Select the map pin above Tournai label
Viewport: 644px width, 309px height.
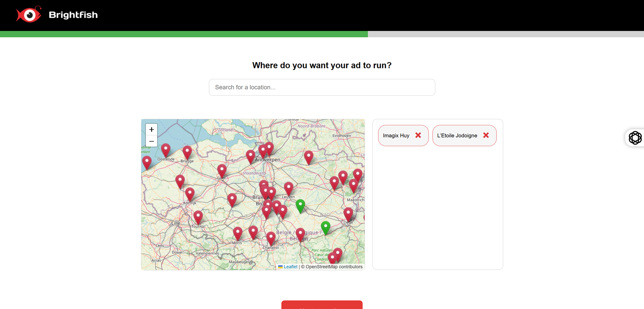point(198,217)
